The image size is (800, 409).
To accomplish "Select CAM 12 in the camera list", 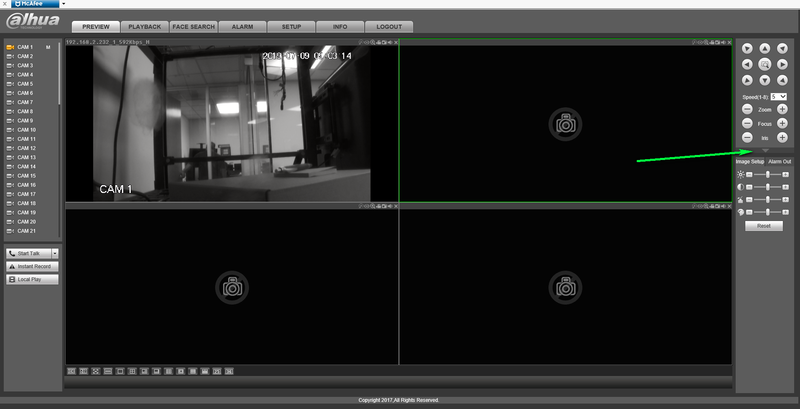I will (29, 148).
